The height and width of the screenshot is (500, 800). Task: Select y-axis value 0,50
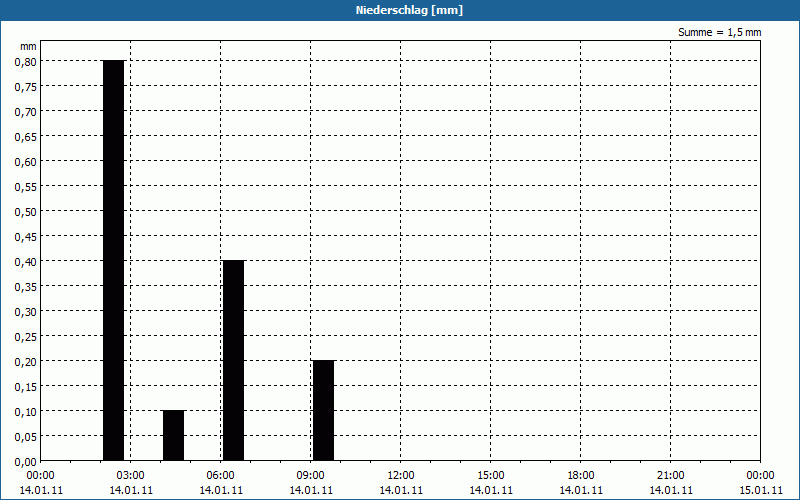coord(26,211)
